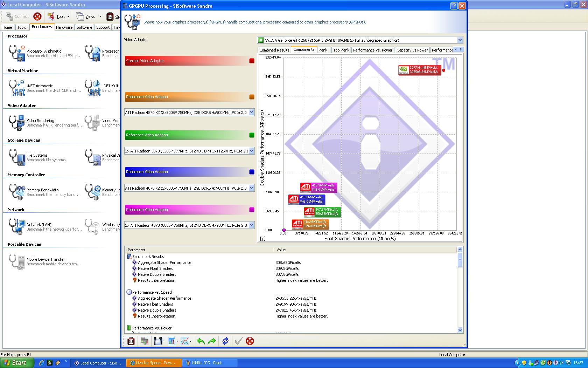Image resolution: width=588 pixels, height=368 pixels.
Task: Click the Value column header
Action: click(x=365, y=250)
